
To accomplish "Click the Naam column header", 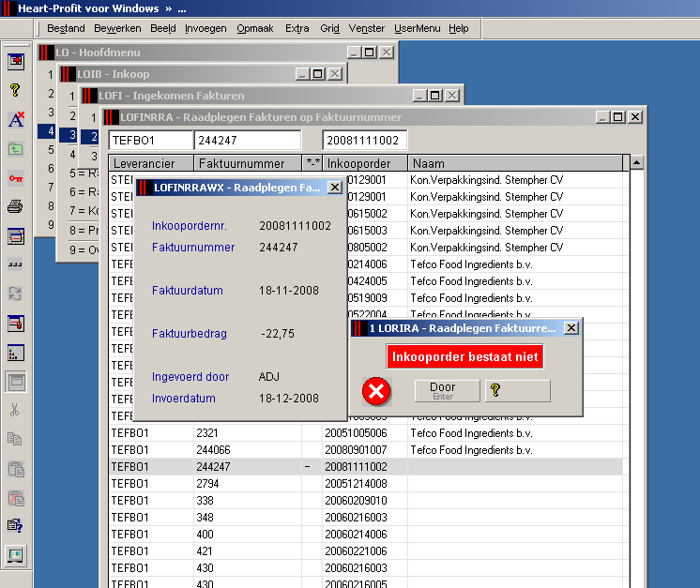I will tap(515, 163).
